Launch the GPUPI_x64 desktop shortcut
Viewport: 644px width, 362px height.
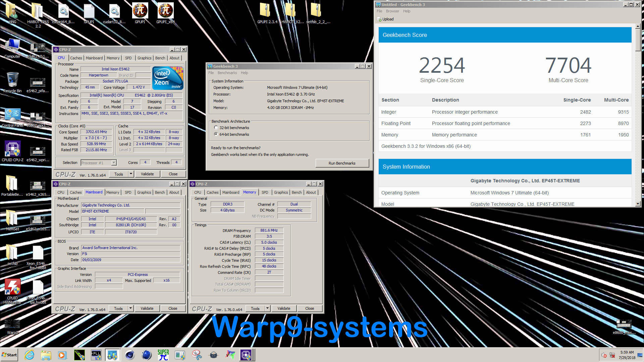pyautogui.click(x=165, y=13)
